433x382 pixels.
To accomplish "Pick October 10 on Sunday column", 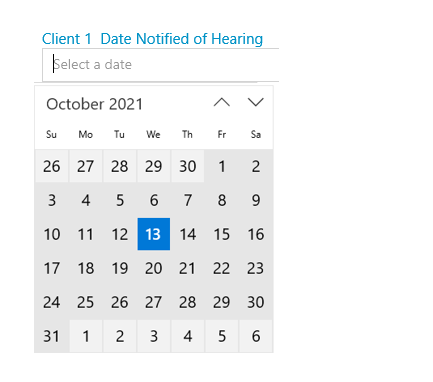I will (x=52, y=234).
